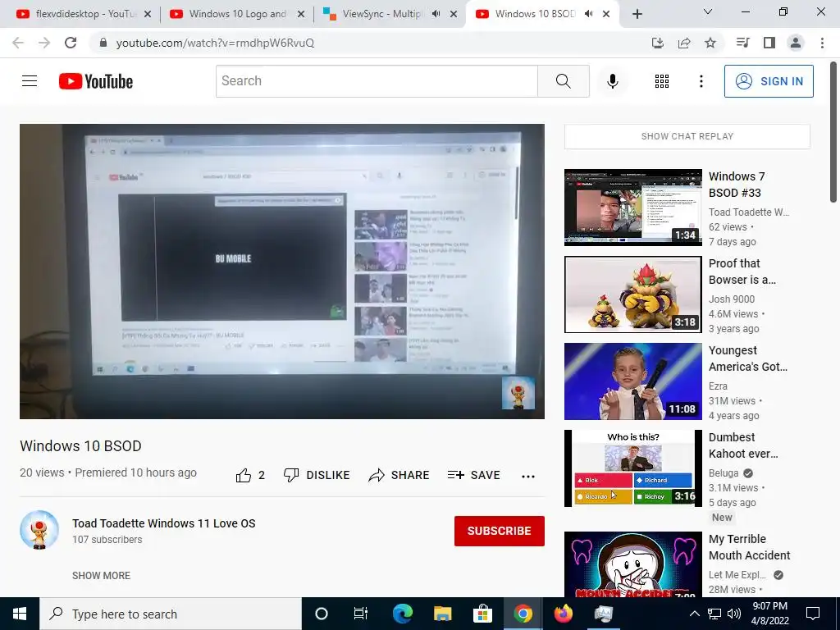The width and height of the screenshot is (840, 630).
Task: Click the SIGN IN button
Action: 769,81
